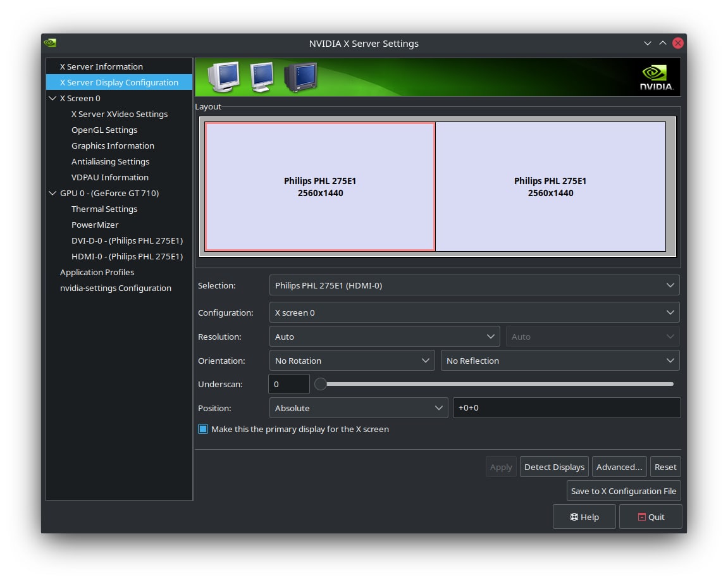
Task: Open the No Rotation orientation dropdown
Action: coord(352,361)
